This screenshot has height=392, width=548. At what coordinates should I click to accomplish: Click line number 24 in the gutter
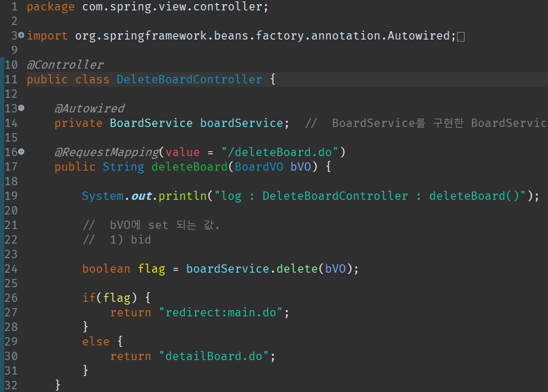[11, 269]
